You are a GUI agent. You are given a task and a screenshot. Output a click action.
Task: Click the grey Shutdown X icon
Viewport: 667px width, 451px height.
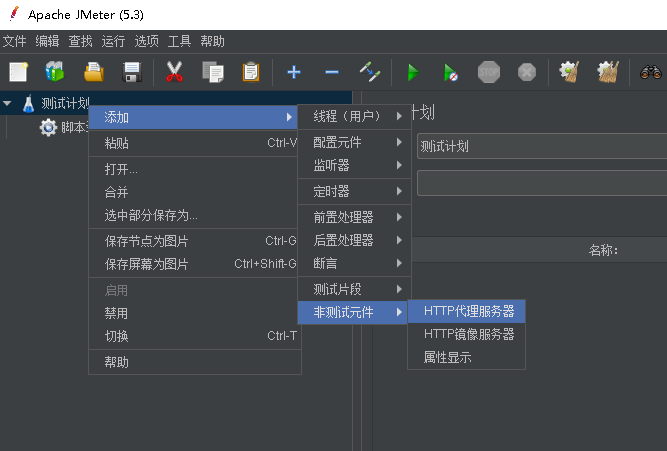(527, 72)
